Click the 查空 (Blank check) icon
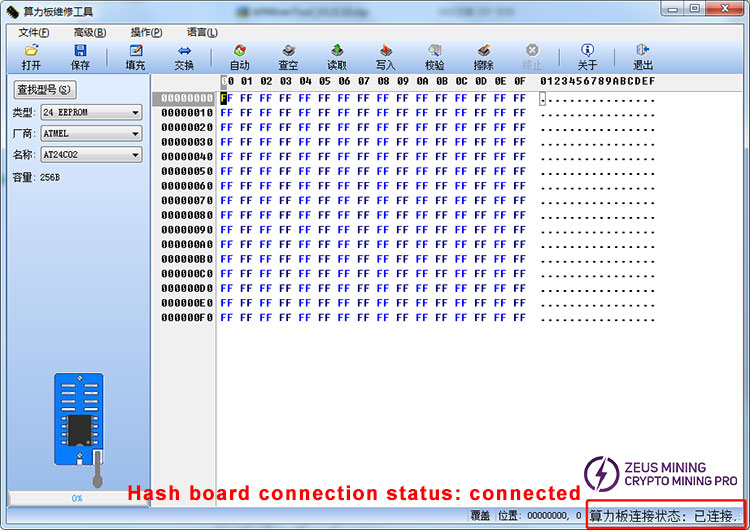 tap(288, 51)
